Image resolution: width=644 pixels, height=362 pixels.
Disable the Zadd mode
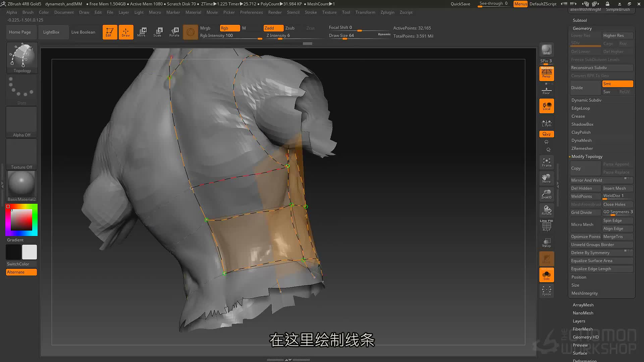273,28
